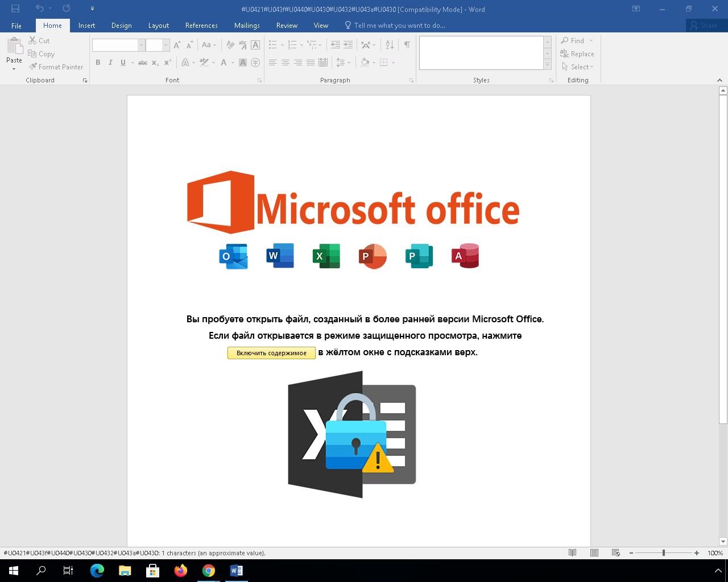Open Firefox from the taskbar
Image resolution: width=728 pixels, height=582 pixels.
coord(180,571)
